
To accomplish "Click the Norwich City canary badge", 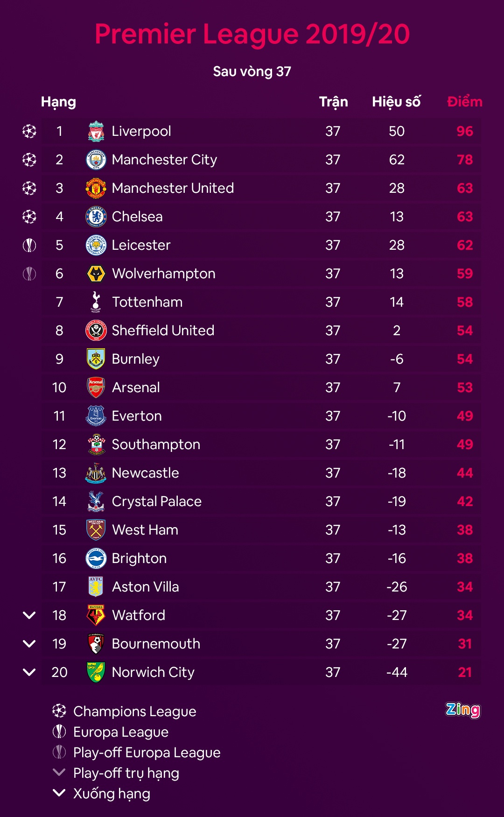I will coord(96,672).
